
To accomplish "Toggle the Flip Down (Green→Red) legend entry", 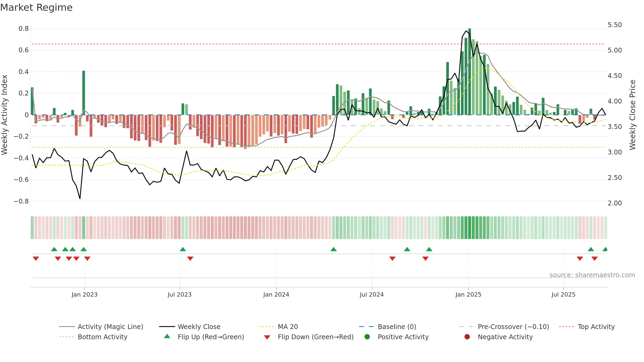I will pyautogui.click(x=309, y=337).
